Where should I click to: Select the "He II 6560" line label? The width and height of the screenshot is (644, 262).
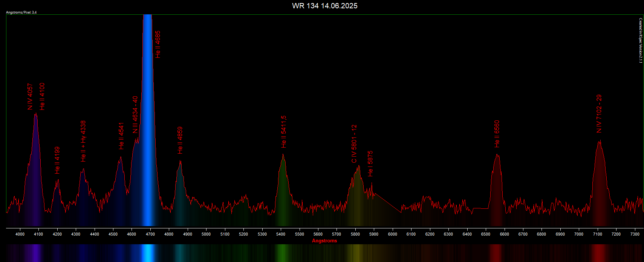click(x=497, y=134)
